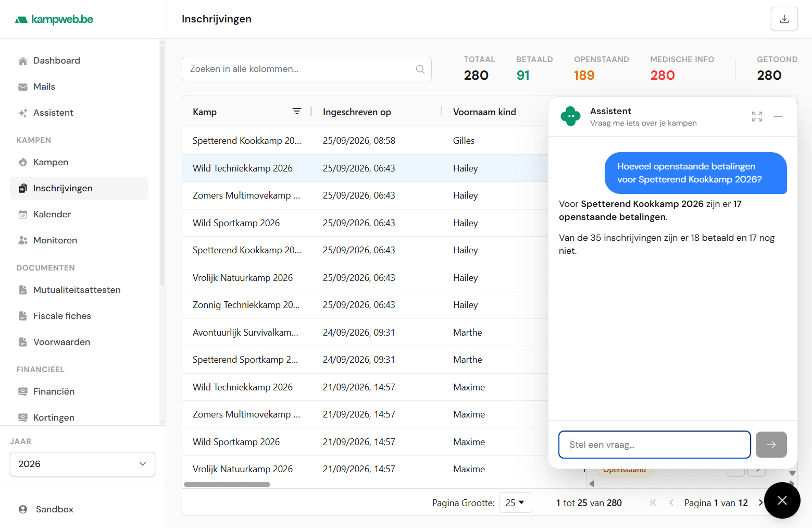Click '25/09/2026, 08:58' date cell
Image resolution: width=812 pixels, height=528 pixels.
pyautogui.click(x=359, y=141)
